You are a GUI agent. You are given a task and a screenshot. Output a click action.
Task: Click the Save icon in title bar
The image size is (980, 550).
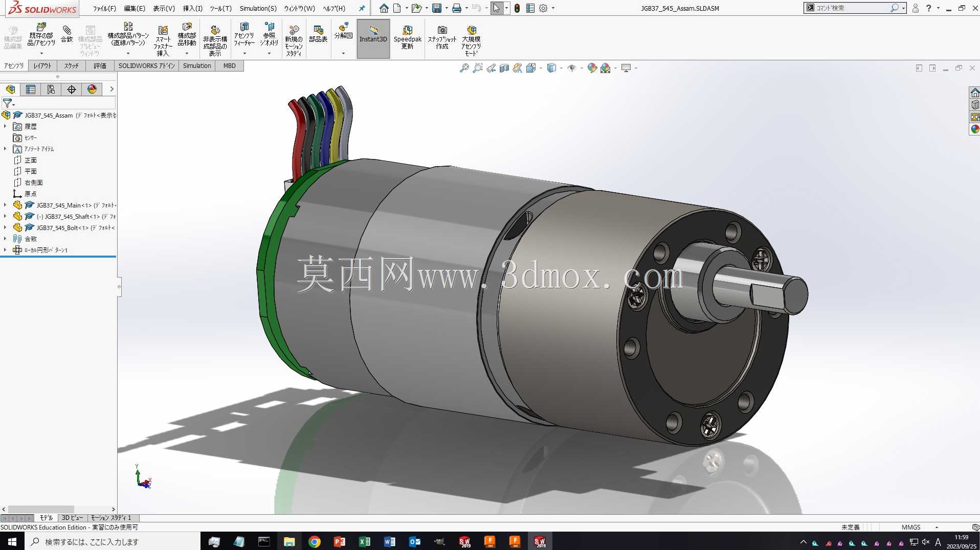(x=437, y=8)
